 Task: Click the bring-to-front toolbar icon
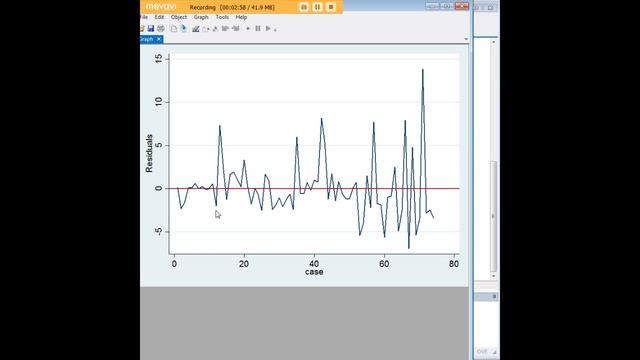tap(225, 29)
